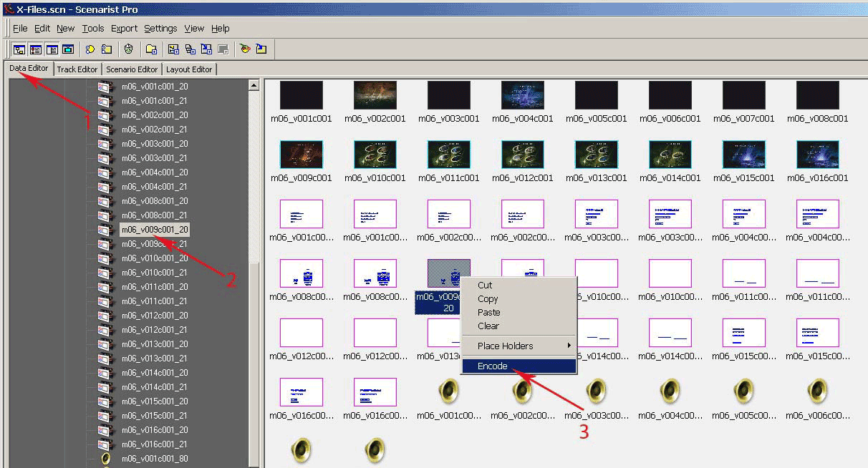Select the m06_v002c001_21 tree row
Viewport: 868px width, 468px height.
155,130
